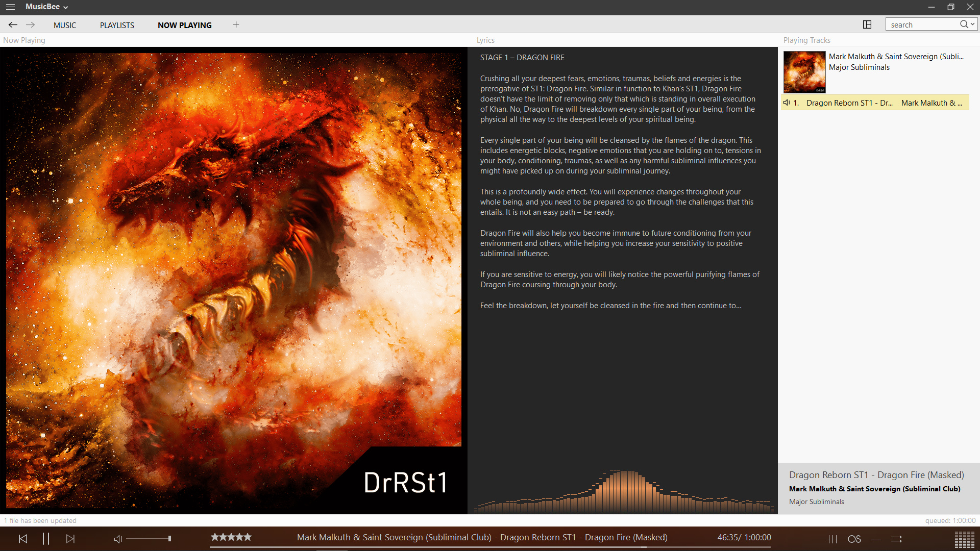
Task: Adjust the volume slider
Action: tap(148, 538)
